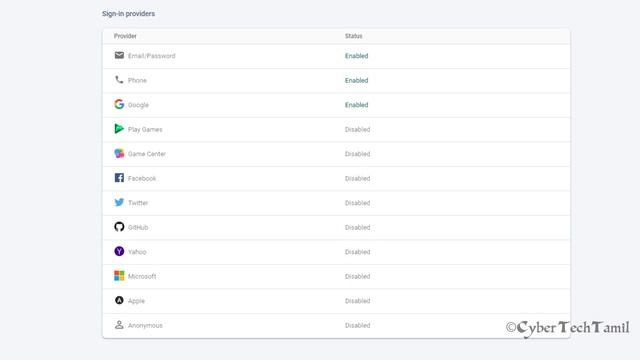Open the Google provider label
The height and width of the screenshot is (360, 640).
point(138,105)
